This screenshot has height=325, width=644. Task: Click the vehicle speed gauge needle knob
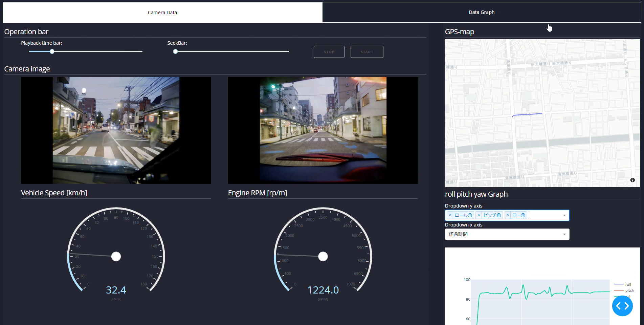pyautogui.click(x=116, y=257)
